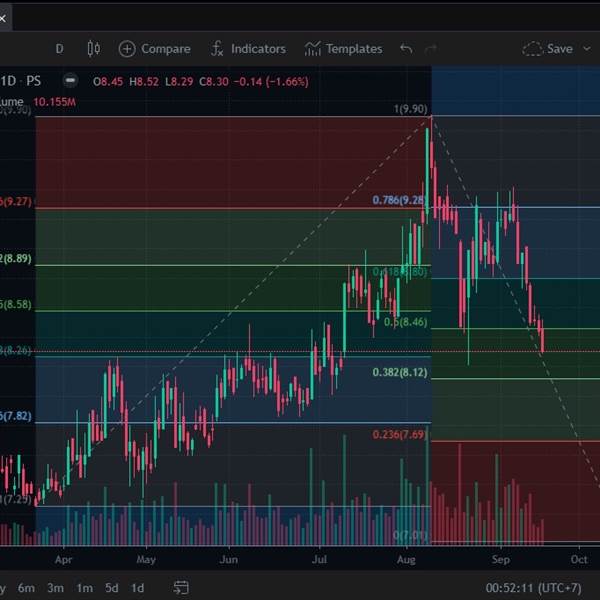Click the O8.45 open price value
Image resolution: width=600 pixels, height=600 pixels.
108,82
